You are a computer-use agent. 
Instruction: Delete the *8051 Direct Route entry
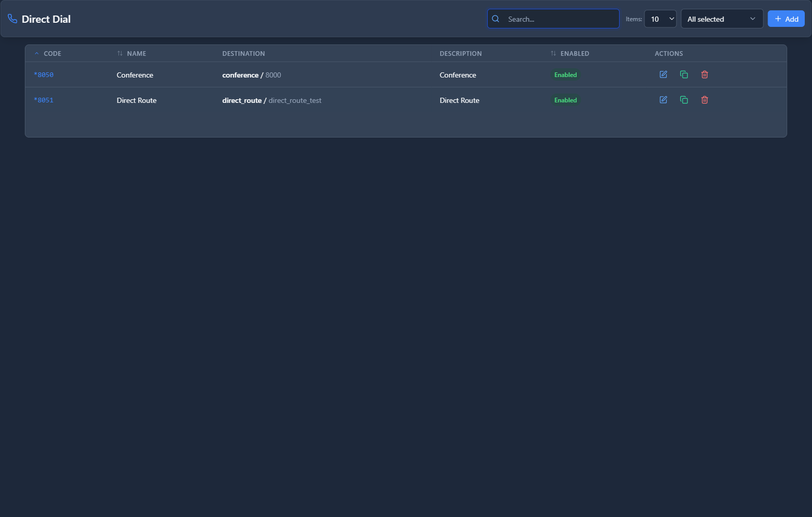[x=704, y=100]
